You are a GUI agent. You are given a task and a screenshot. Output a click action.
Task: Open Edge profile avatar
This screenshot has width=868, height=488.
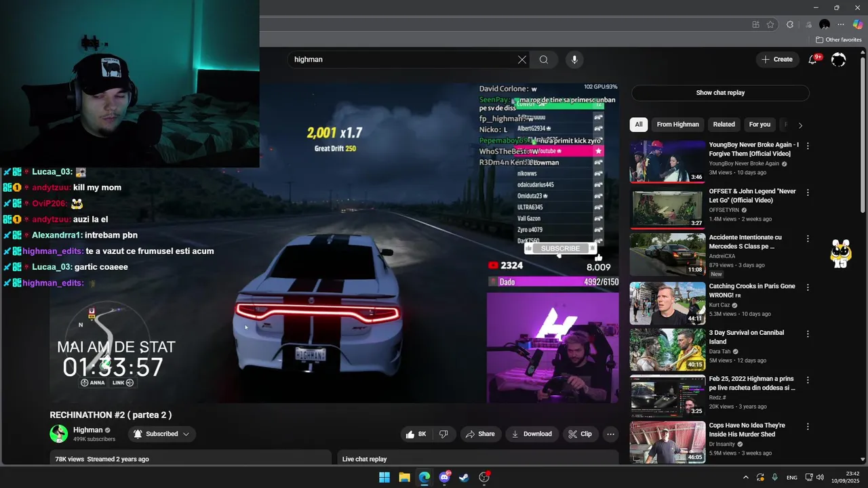click(x=825, y=24)
